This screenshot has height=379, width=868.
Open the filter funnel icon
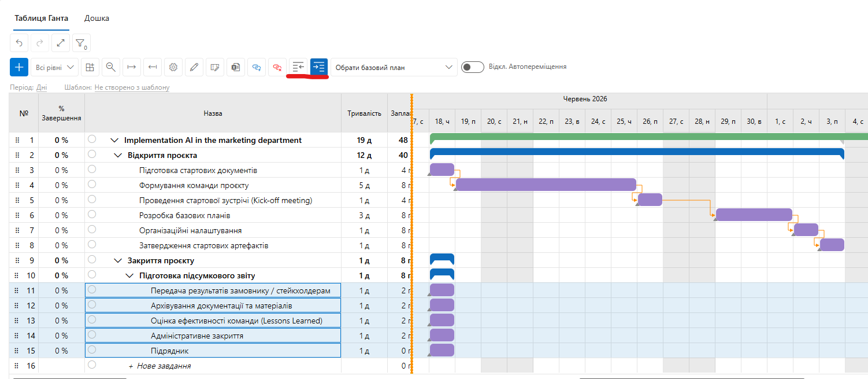tap(81, 43)
